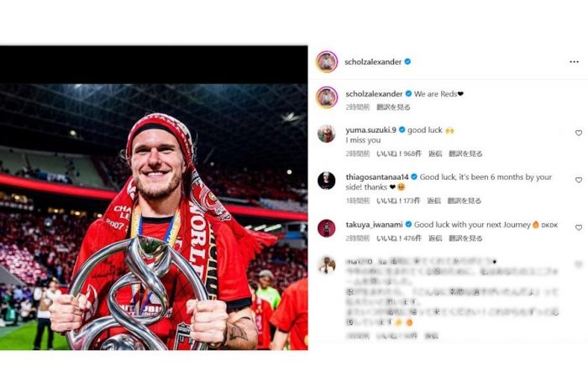Click the verified badge next to header username
Viewport: 588px width, 392px height.
click(x=407, y=62)
